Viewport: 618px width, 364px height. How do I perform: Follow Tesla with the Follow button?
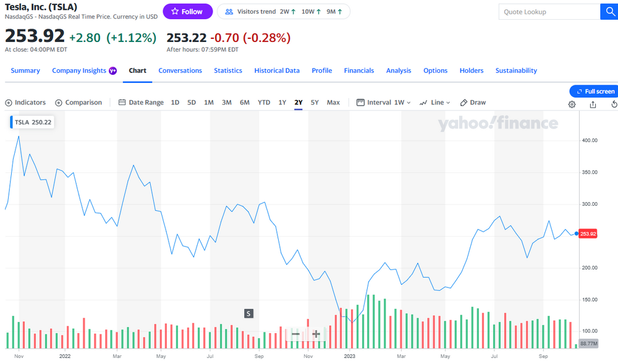click(187, 12)
